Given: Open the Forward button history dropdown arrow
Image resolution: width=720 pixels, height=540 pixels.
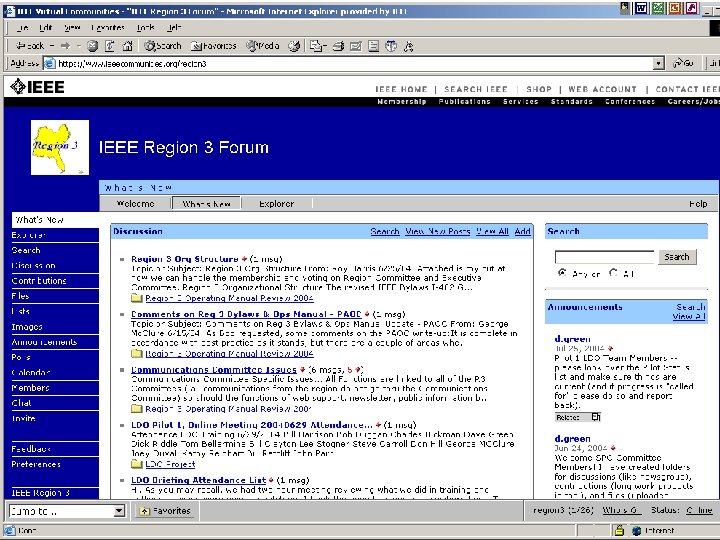Looking at the screenshot, I should click(79, 46).
